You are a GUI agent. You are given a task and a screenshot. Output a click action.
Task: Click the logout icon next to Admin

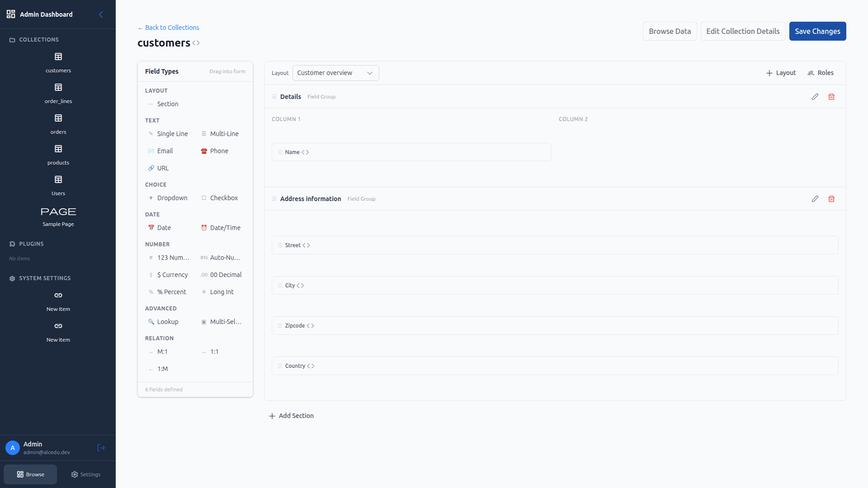pyautogui.click(x=101, y=448)
